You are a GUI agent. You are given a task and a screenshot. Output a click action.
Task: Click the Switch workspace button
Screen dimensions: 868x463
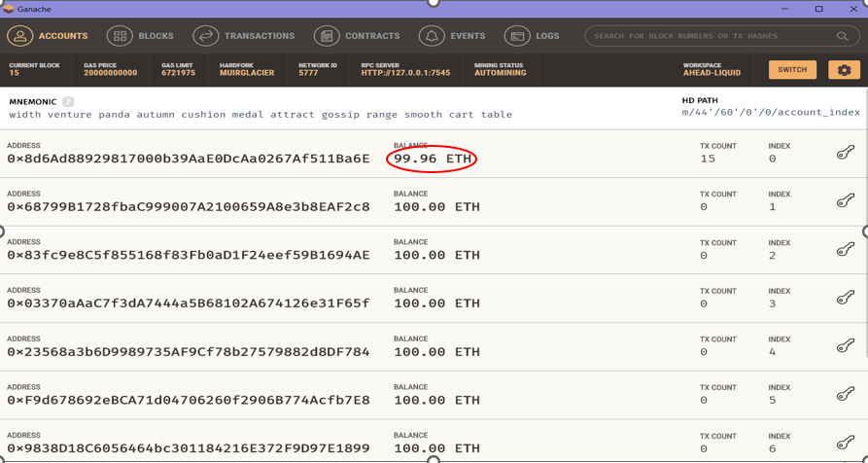point(792,70)
